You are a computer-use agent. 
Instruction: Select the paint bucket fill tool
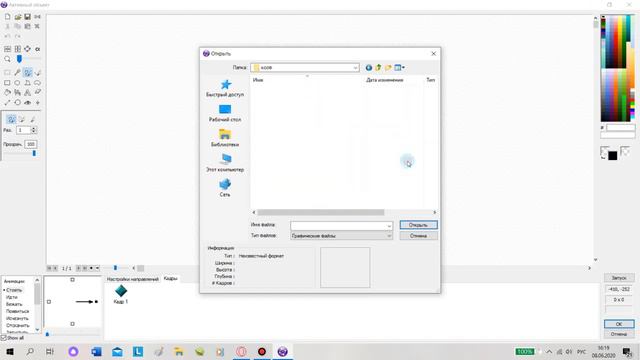(7, 93)
